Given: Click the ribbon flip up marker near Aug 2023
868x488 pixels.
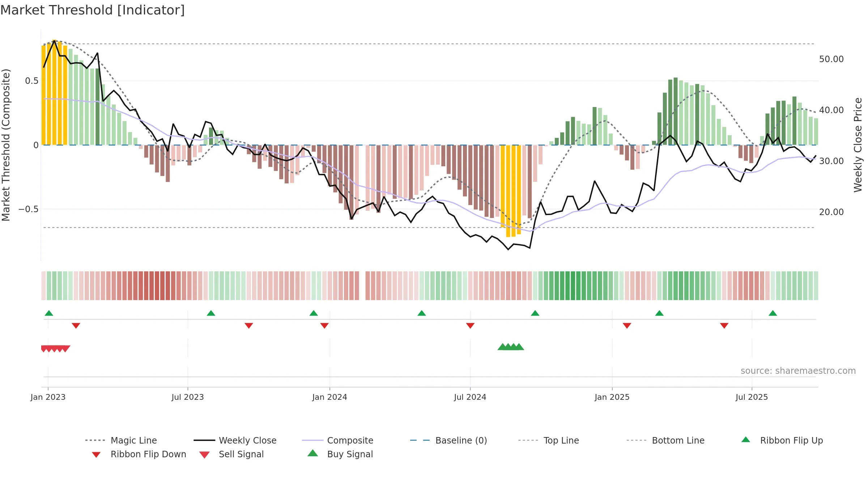Looking at the screenshot, I should (211, 313).
